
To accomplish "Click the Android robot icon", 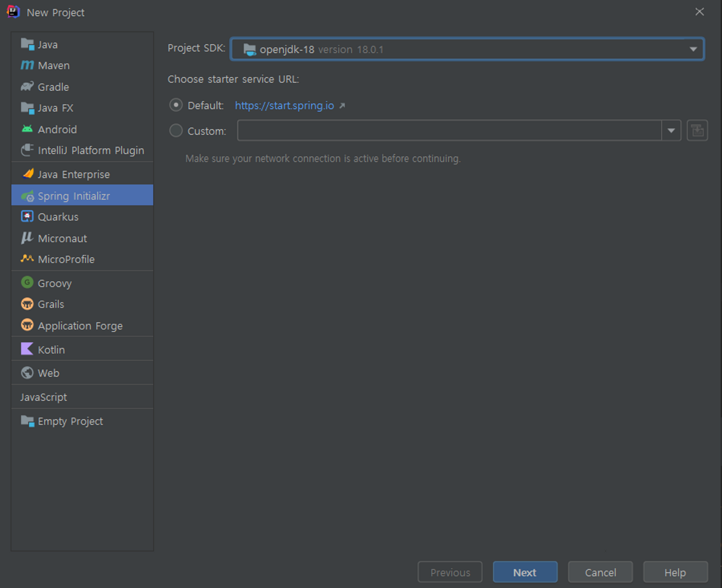I will coord(27,129).
